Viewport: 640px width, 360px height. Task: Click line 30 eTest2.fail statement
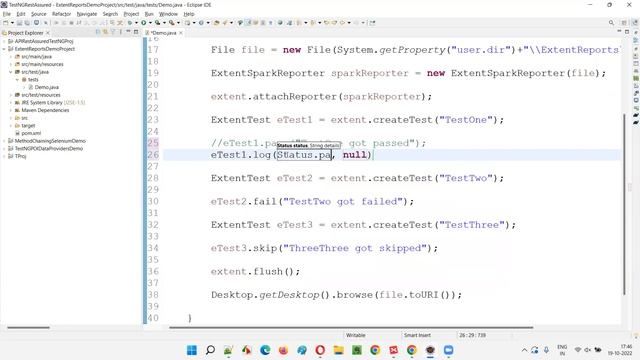(x=312, y=202)
